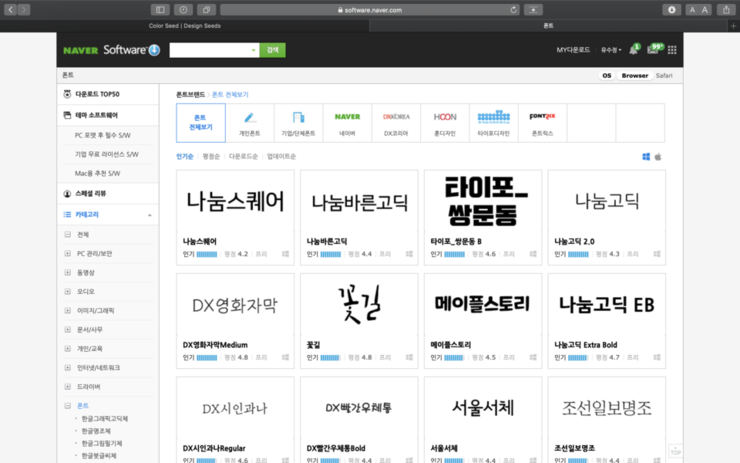Expand the 이미지/그래픽 category

tap(67, 311)
